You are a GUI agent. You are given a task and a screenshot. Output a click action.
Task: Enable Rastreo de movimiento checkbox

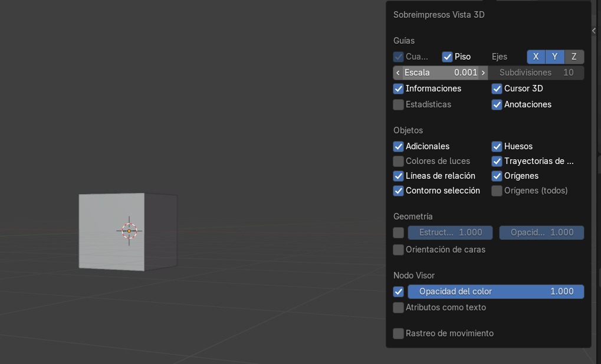[x=398, y=333]
